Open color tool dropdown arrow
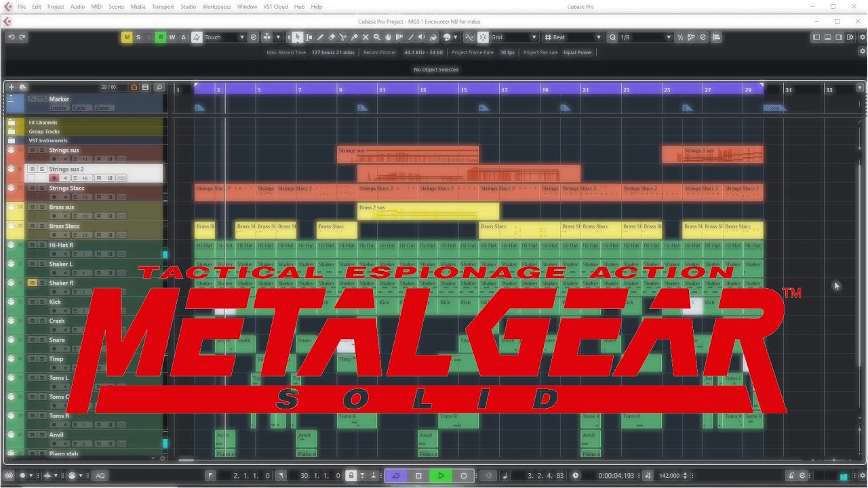Screen dimensions: 868x488 click(455, 37)
